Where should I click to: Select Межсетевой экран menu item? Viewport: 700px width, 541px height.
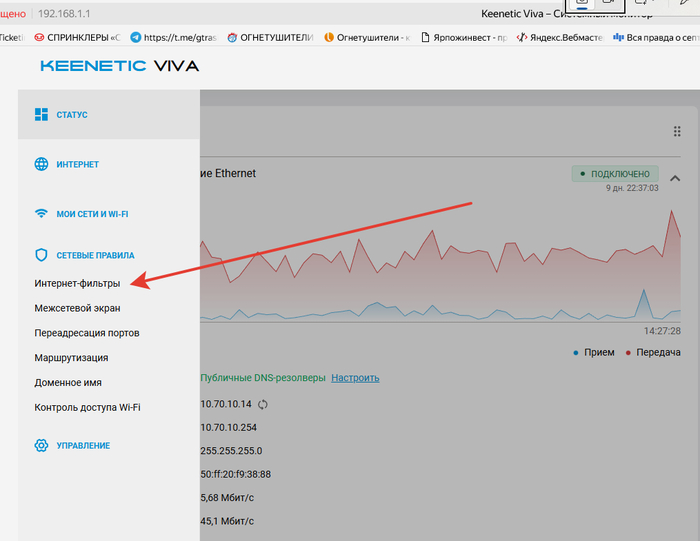pyautogui.click(x=77, y=309)
